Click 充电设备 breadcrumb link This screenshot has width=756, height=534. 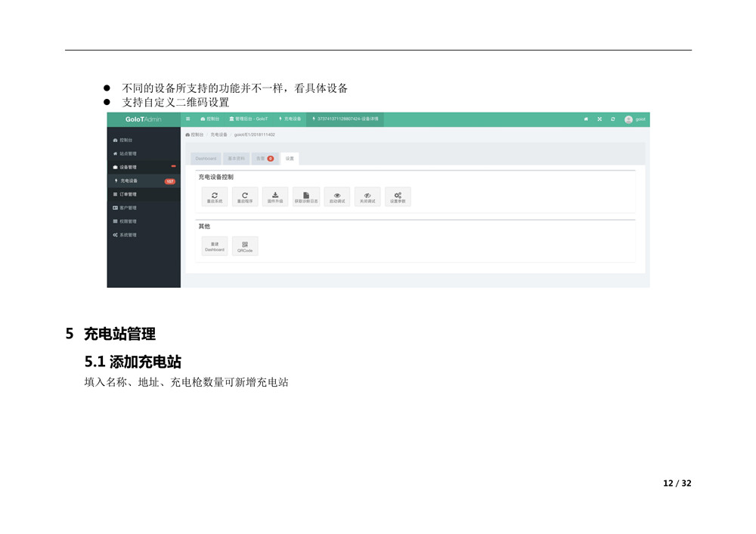click(x=218, y=134)
